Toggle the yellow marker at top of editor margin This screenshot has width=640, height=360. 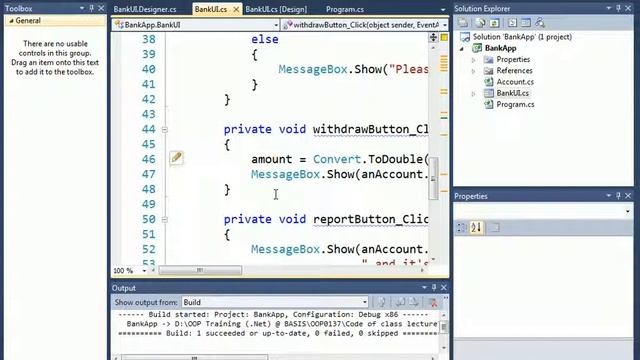click(x=444, y=38)
